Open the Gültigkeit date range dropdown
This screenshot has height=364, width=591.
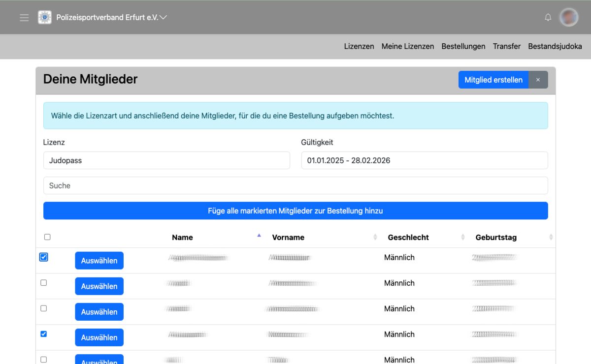(424, 160)
